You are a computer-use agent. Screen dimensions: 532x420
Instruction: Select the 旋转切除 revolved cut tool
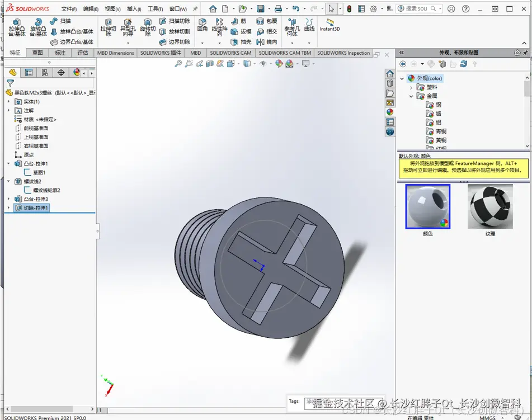coord(148,26)
